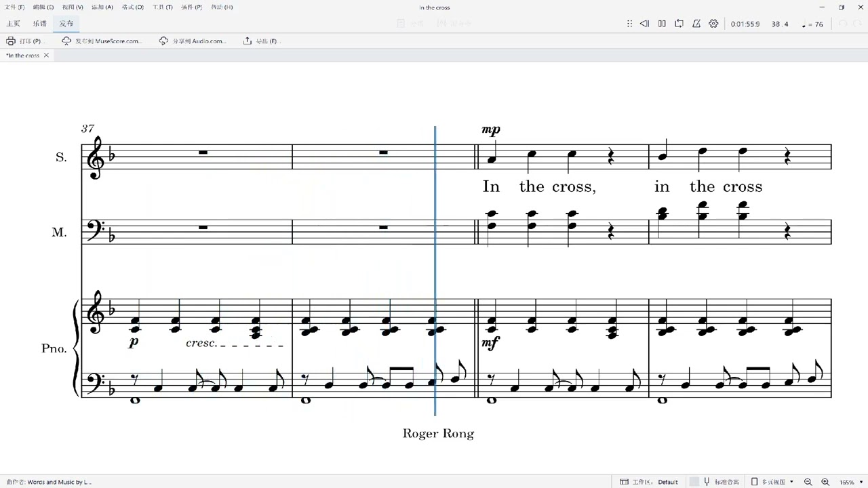
Task: Click the playback toolbar drag handle dots
Action: (629, 24)
